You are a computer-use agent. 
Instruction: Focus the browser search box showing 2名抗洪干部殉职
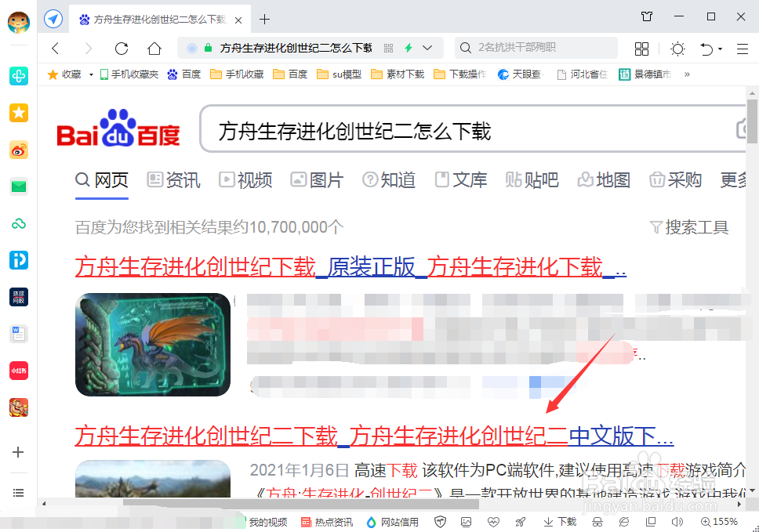click(x=536, y=48)
